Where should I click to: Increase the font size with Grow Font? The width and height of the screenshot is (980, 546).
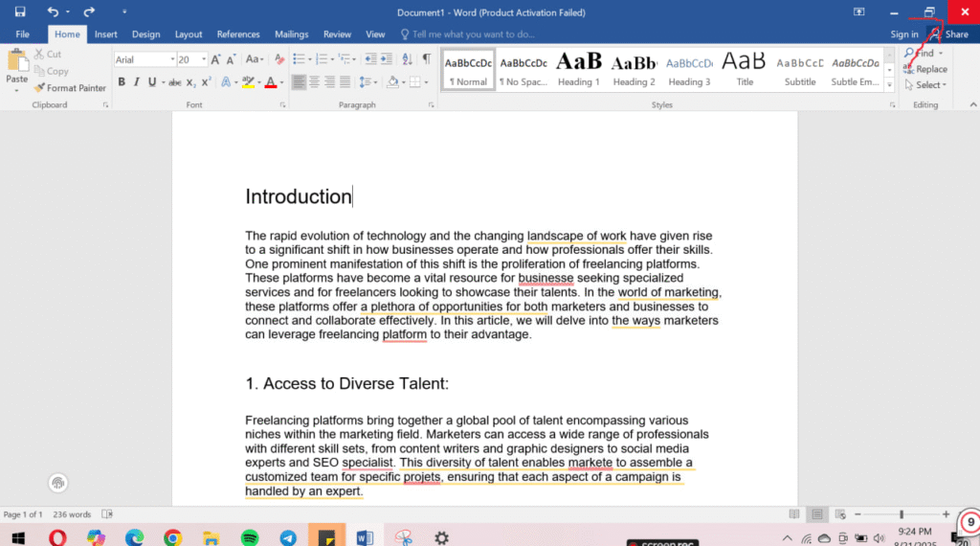click(x=216, y=59)
